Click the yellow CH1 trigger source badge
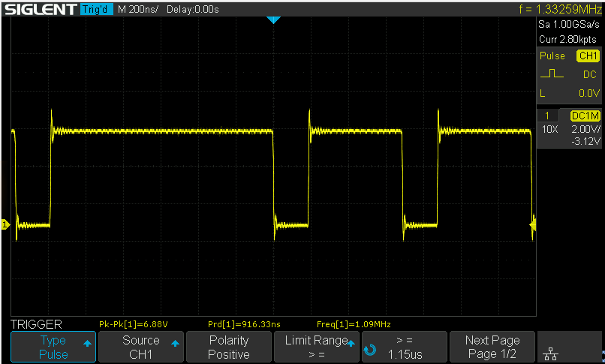The width and height of the screenshot is (605, 364). (587, 56)
